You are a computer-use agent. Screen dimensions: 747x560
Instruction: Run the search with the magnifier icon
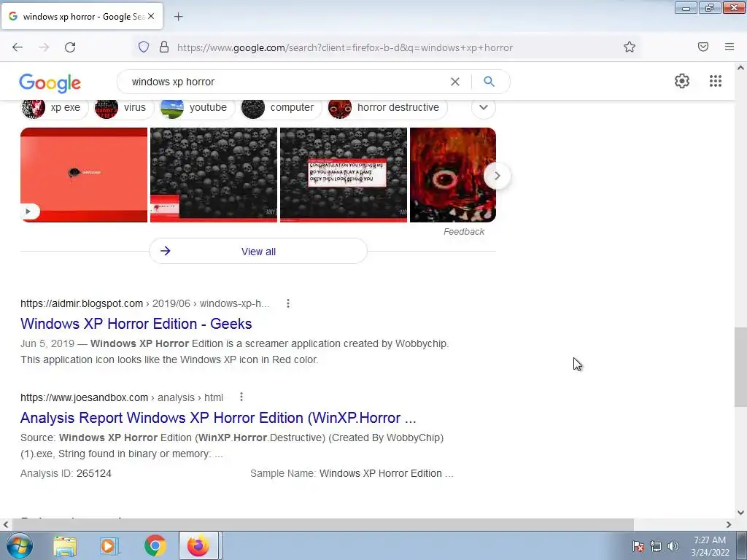point(489,82)
